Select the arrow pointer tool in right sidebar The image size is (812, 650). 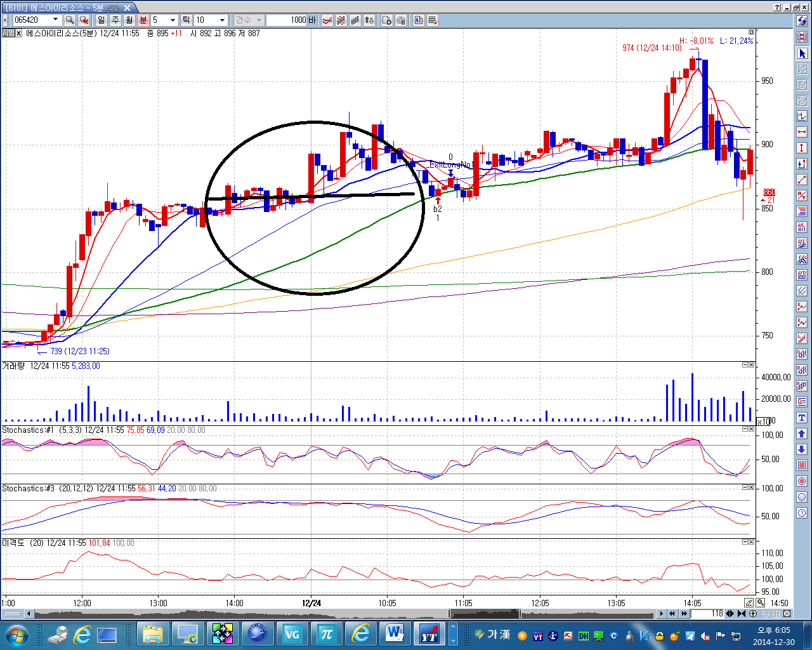point(802,53)
